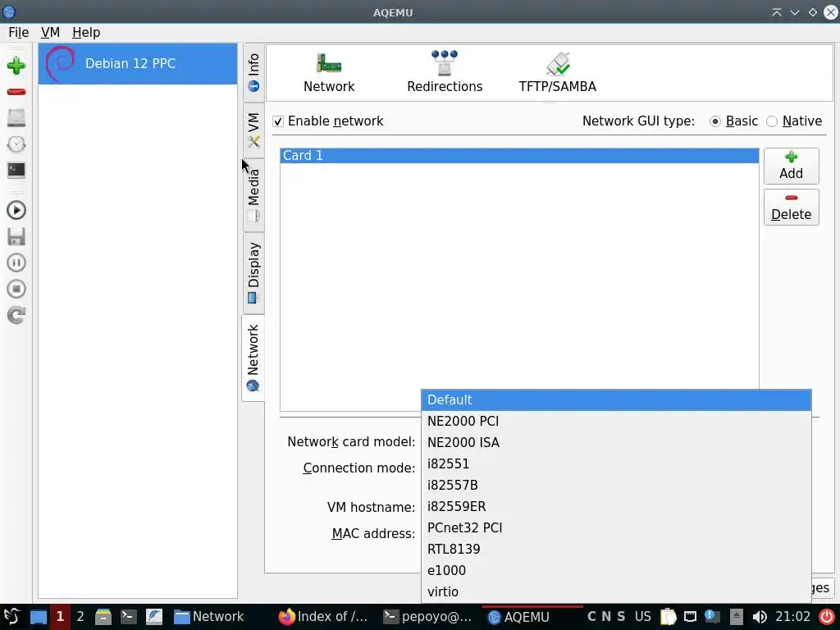Launch the text editor feather icon
This screenshot has width=840, height=630.
click(x=154, y=617)
